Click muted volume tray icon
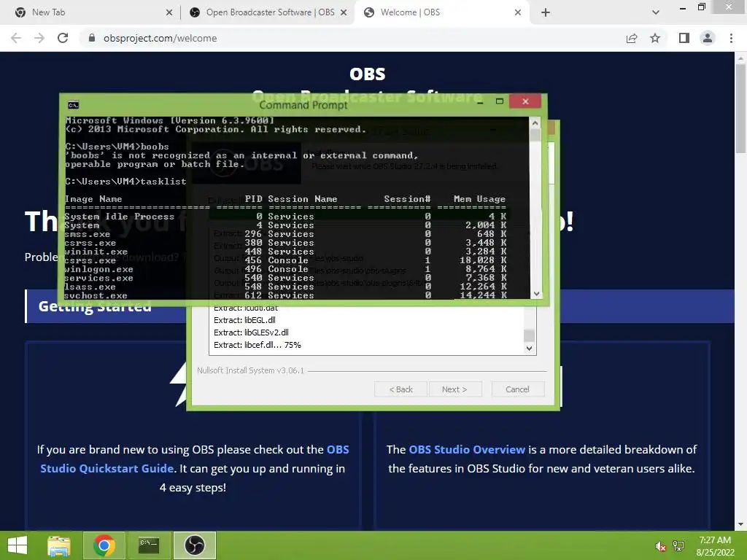This screenshot has width=747, height=560. (x=660, y=546)
